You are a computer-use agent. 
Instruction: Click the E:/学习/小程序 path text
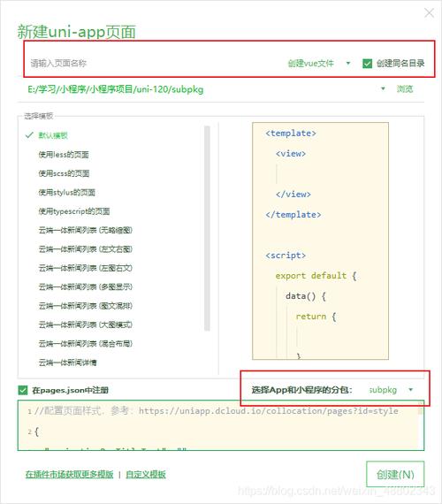pos(116,89)
